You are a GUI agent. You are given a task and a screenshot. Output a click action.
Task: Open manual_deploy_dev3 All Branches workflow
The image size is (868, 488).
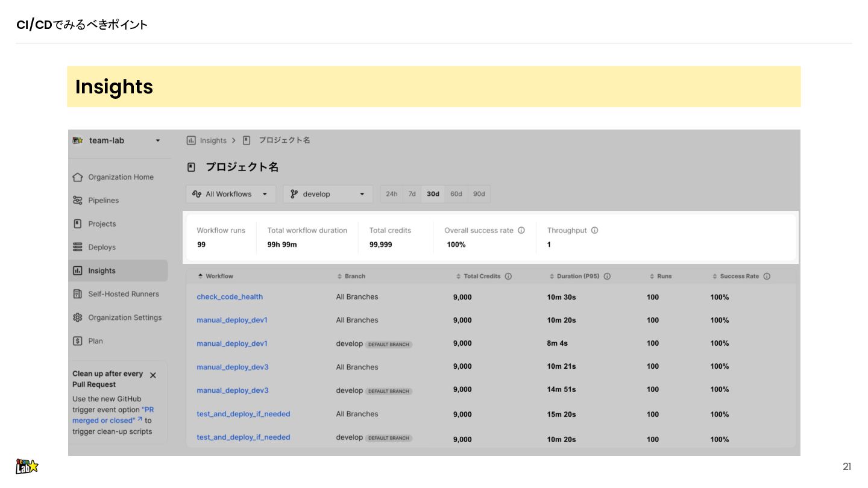[233, 367]
